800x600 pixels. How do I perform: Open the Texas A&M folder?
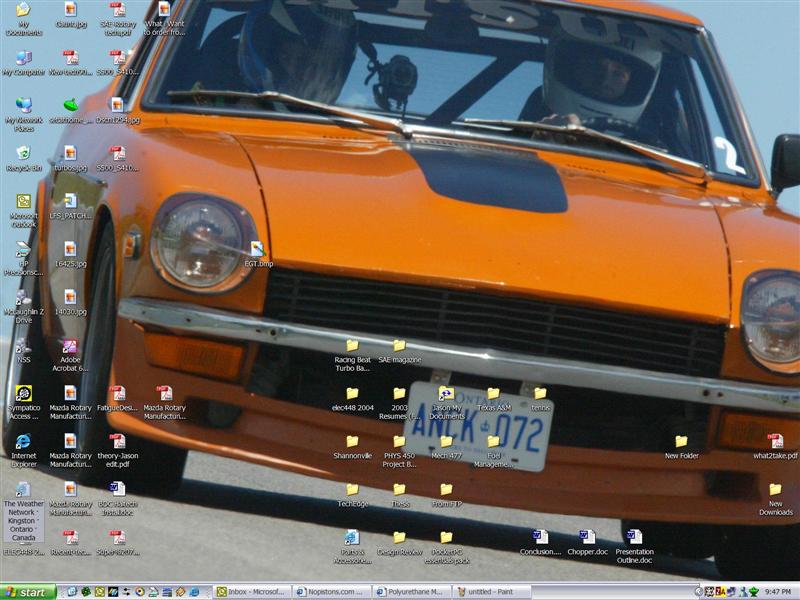pyautogui.click(x=493, y=393)
